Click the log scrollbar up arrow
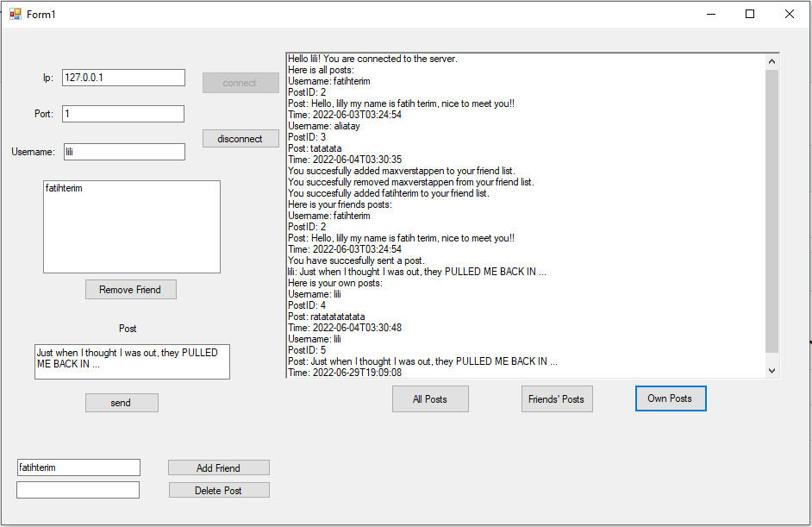This screenshot has height=527, width=812. tap(771, 61)
